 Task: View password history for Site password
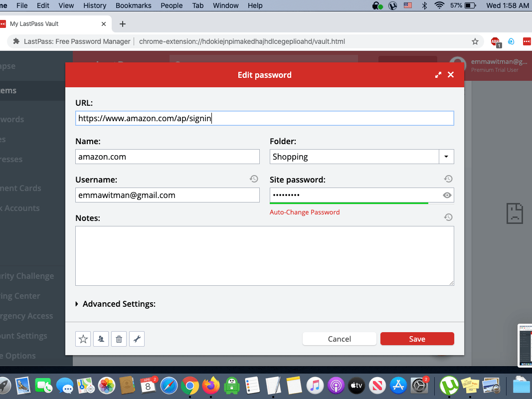pos(448,179)
